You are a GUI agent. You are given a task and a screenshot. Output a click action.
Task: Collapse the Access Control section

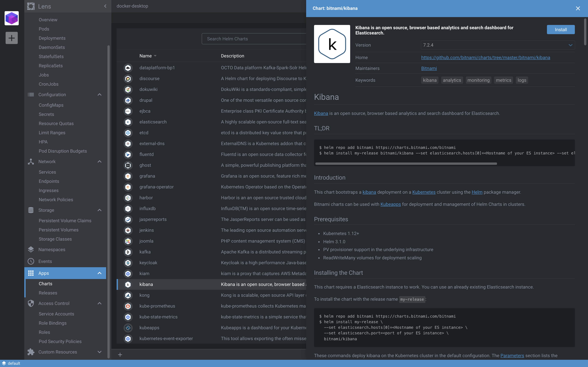(x=99, y=303)
